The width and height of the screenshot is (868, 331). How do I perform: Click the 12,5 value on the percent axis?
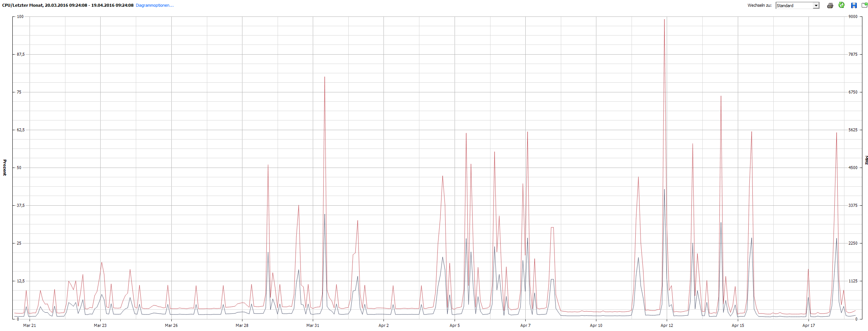(x=21, y=281)
